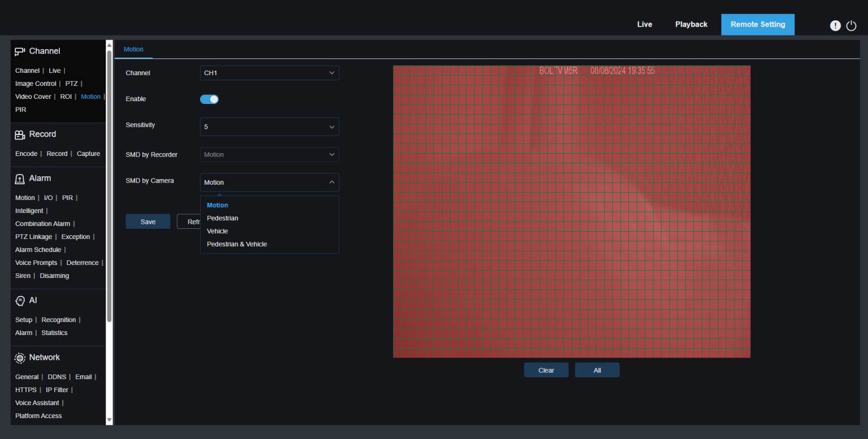Image resolution: width=868 pixels, height=439 pixels.
Task: Click the Channel section camera icon
Action: [x=20, y=51]
